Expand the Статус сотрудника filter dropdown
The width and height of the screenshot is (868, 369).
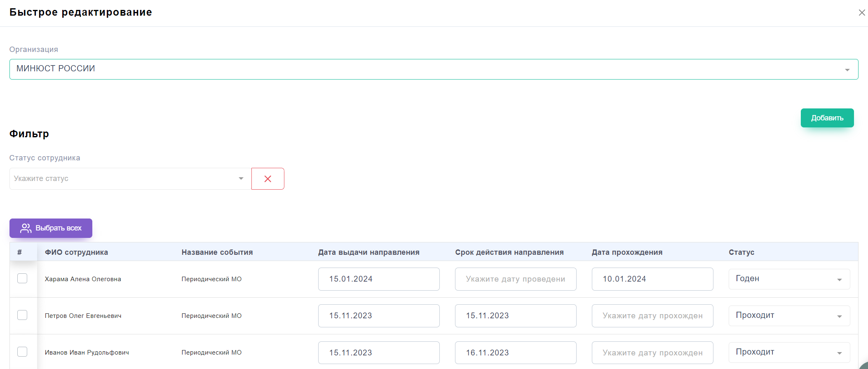point(130,179)
